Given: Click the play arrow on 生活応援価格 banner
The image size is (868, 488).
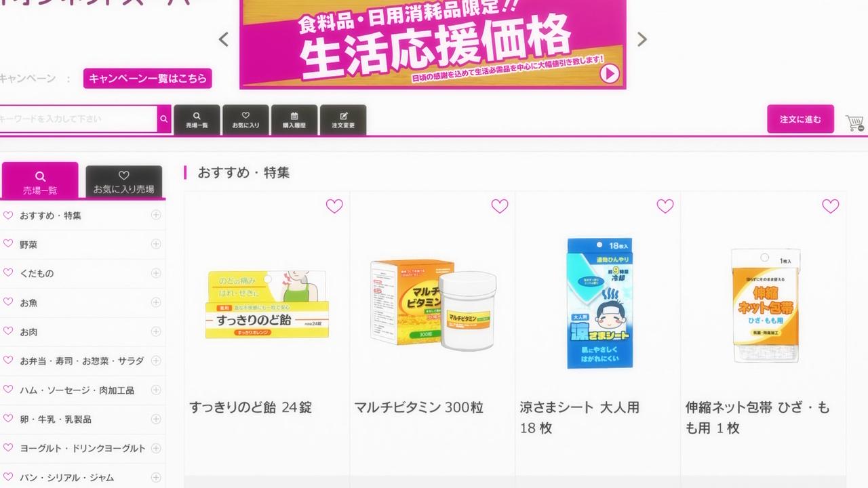Looking at the screenshot, I should [610, 73].
